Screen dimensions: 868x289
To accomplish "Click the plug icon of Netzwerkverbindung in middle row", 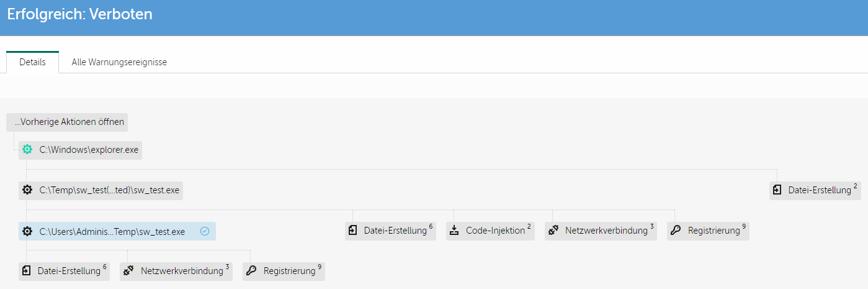I will [553, 231].
